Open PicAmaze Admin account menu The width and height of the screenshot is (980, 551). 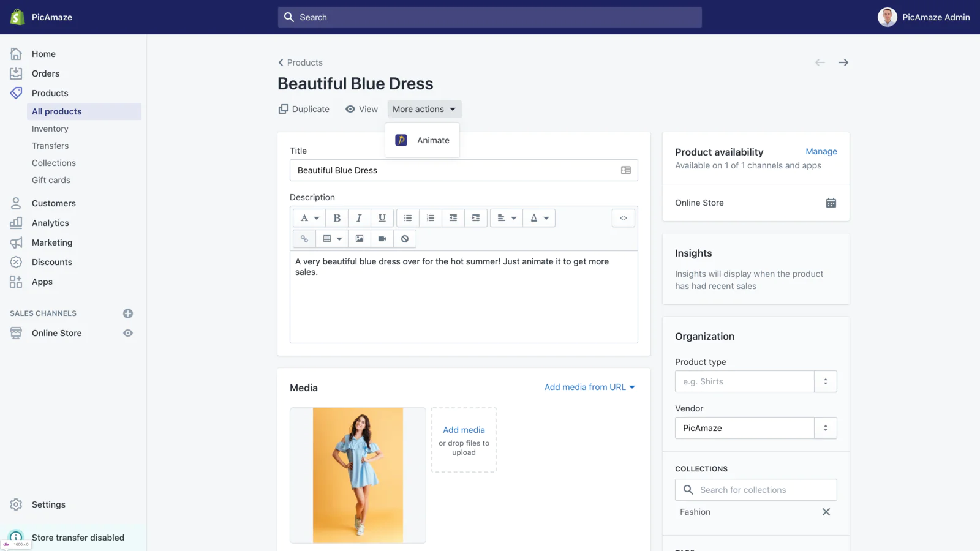(x=924, y=17)
